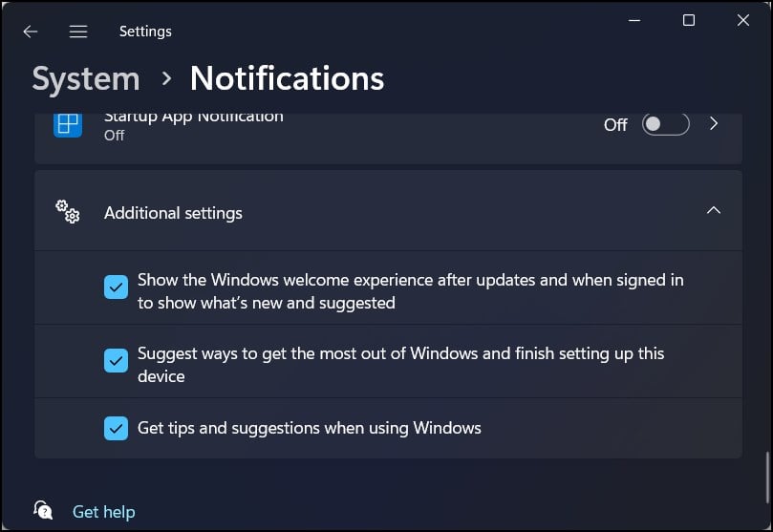
Task: Maximize the Settings window
Action: [x=689, y=20]
